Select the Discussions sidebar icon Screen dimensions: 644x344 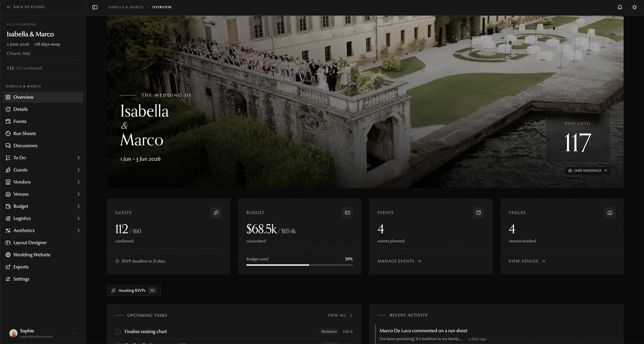(8, 145)
